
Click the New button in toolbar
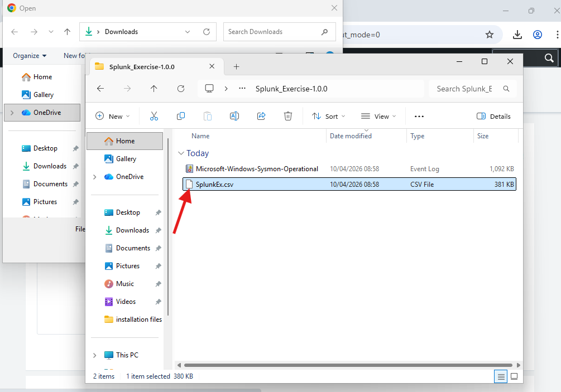tap(112, 116)
